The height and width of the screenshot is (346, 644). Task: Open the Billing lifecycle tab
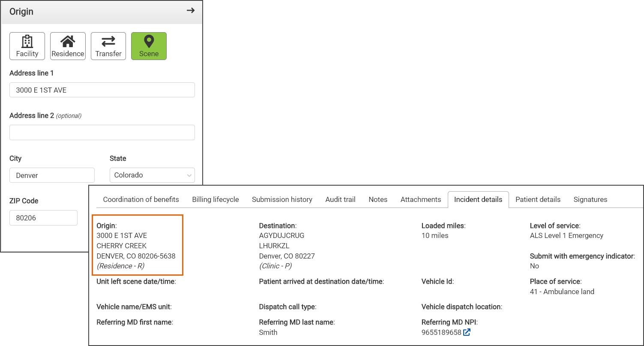[x=216, y=199]
